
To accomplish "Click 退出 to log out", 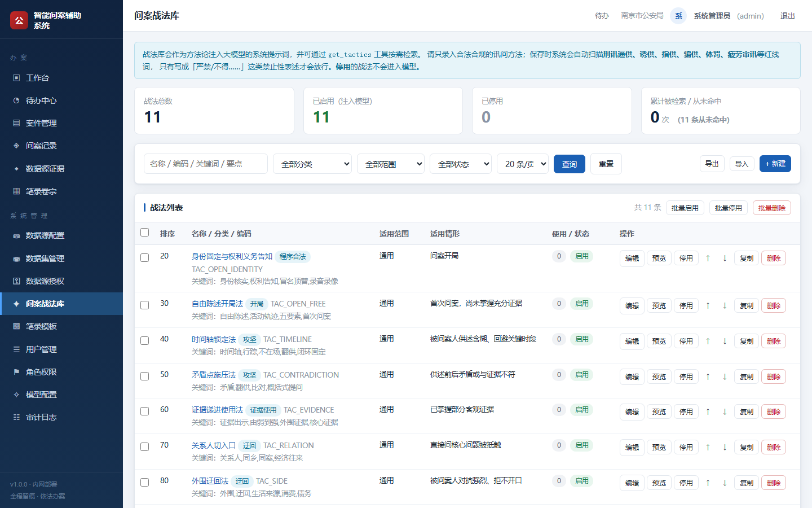I will point(787,16).
